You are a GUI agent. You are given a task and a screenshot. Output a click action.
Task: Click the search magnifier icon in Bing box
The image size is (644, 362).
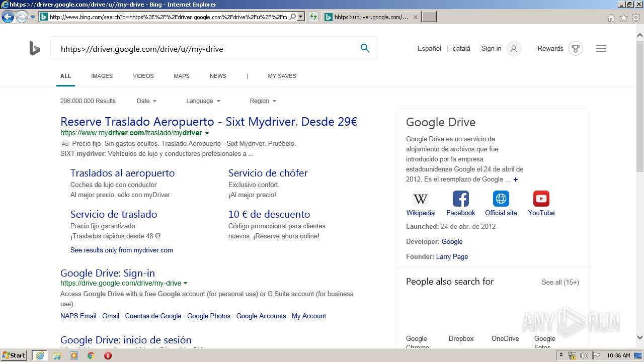click(x=365, y=48)
